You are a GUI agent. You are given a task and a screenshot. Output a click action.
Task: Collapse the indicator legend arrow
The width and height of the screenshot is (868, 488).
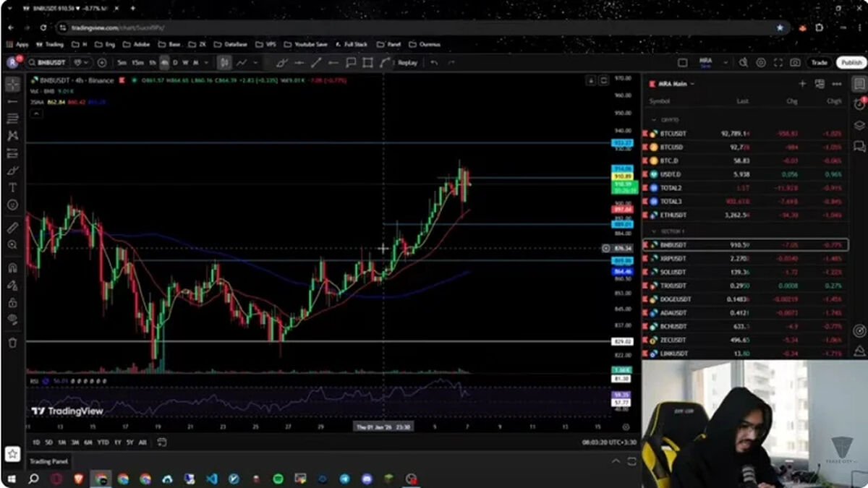tap(35, 113)
